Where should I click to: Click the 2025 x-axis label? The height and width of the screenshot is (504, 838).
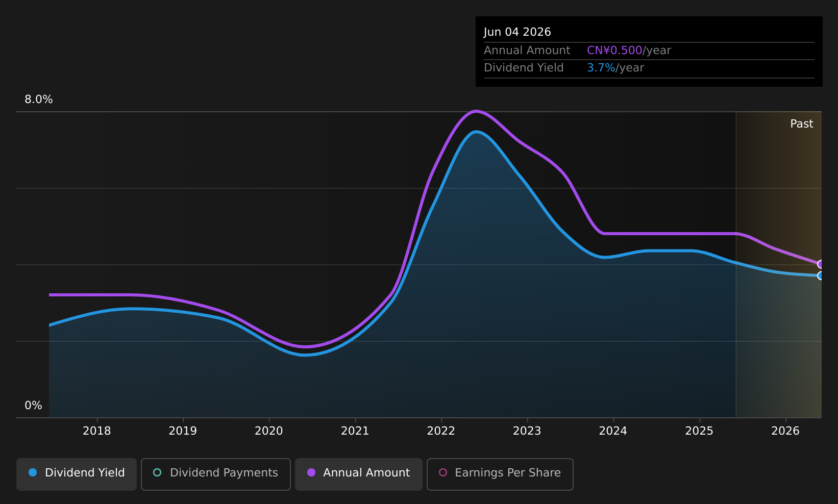[699, 431]
